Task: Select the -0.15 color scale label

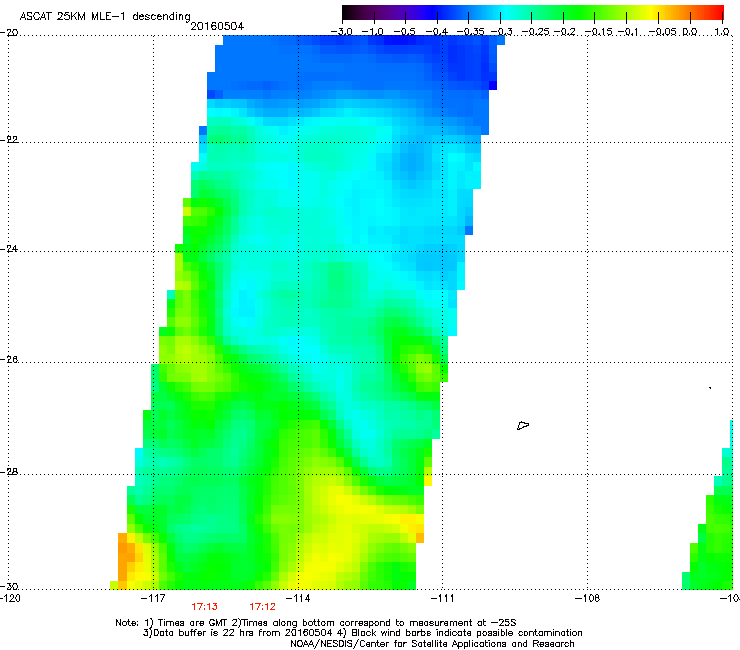Action: [598, 32]
